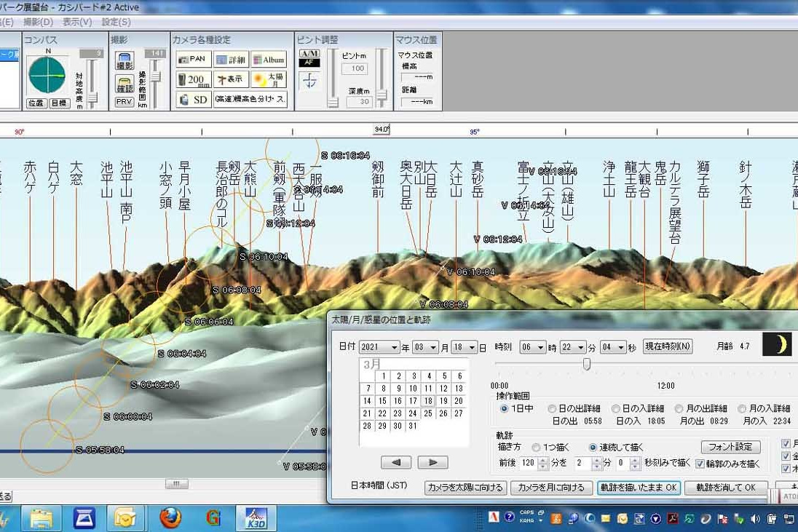
Task: Click the moon phase thumbnail
Action: 777,344
